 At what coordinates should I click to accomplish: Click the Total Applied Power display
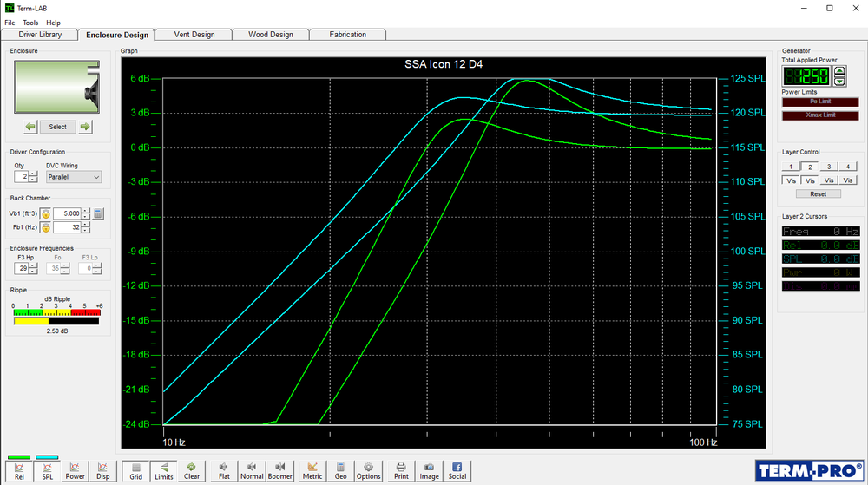tap(806, 75)
